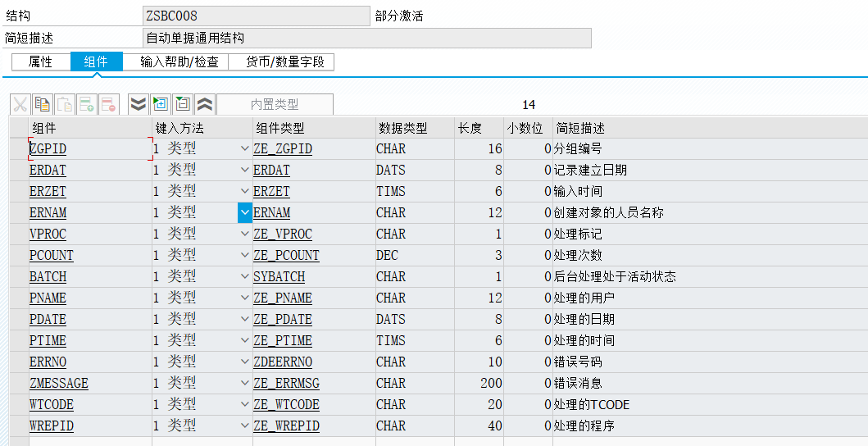The image size is (868, 446).
Task: Click the 部分激活 status text
Action: click(x=399, y=16)
